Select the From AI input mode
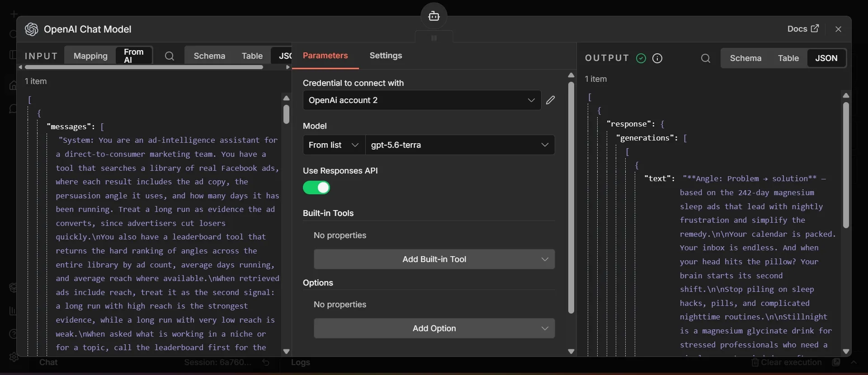The height and width of the screenshot is (375, 868). click(x=134, y=56)
